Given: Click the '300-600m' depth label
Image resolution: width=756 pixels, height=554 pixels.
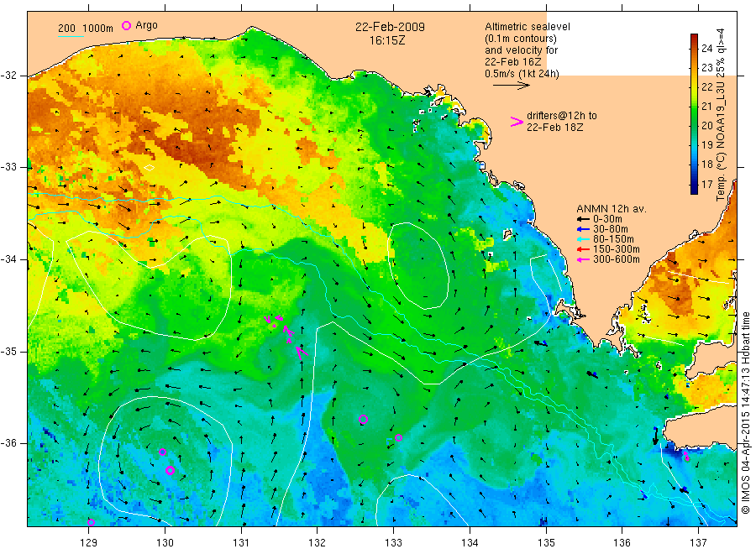Looking at the screenshot, I should [617, 259].
